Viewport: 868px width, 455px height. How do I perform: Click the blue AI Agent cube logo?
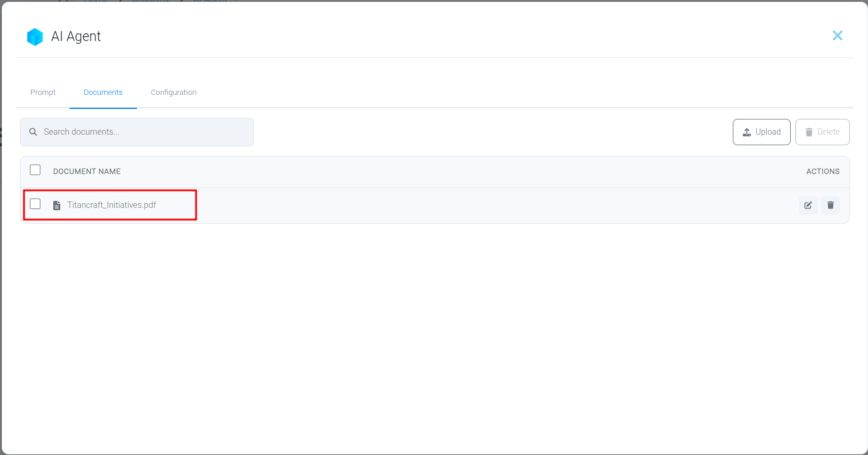(35, 37)
